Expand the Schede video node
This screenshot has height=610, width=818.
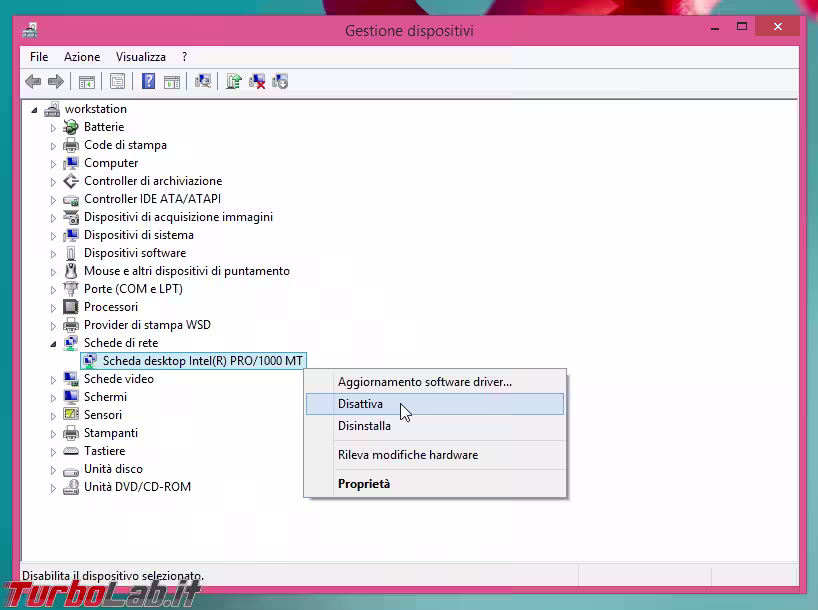53,379
